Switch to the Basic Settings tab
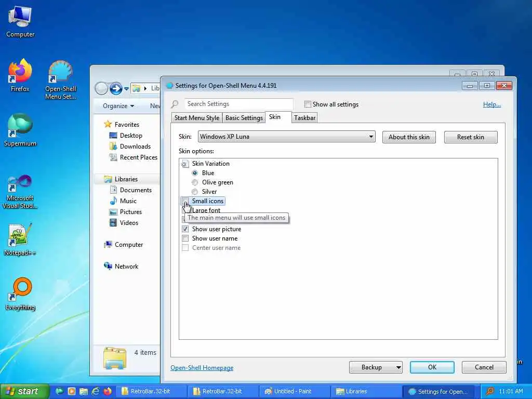 [244, 118]
